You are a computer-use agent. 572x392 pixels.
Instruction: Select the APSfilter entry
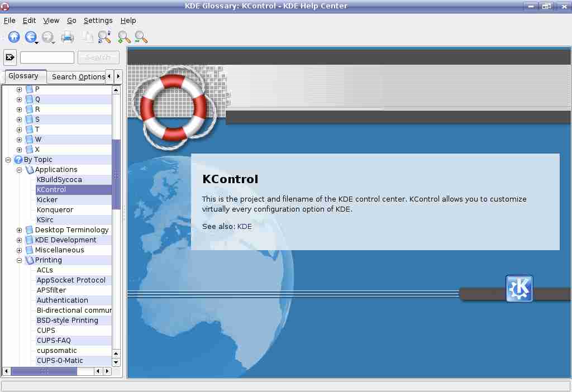coord(51,290)
